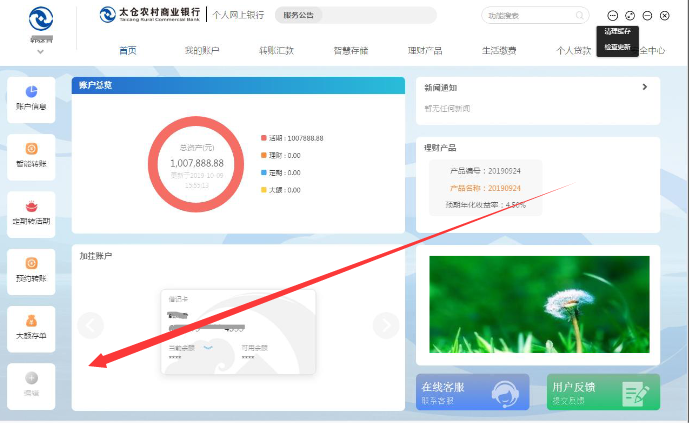Screen dimensions: 689x423
Task: Open 大额存单 shortcut in sidebar
Action: coord(31,329)
